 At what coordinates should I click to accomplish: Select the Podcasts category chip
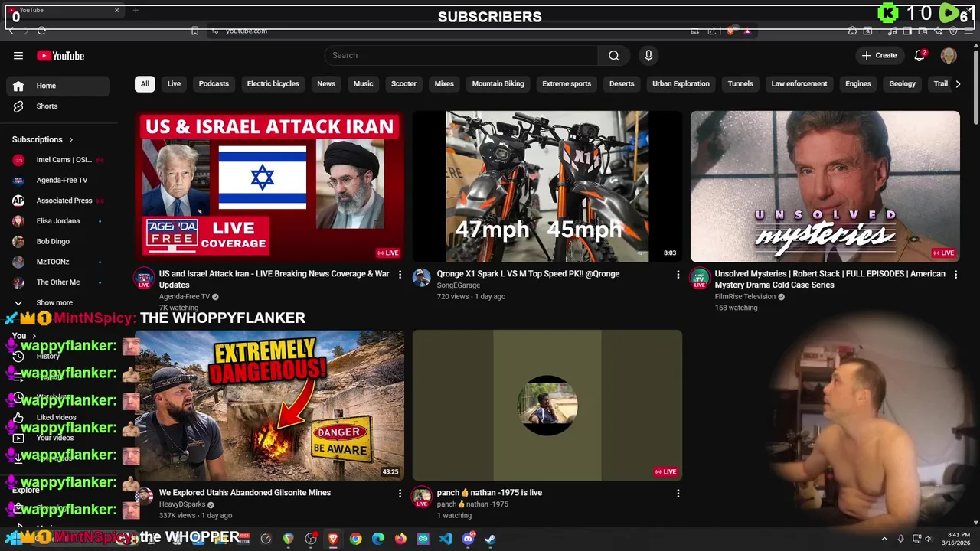tap(214, 83)
